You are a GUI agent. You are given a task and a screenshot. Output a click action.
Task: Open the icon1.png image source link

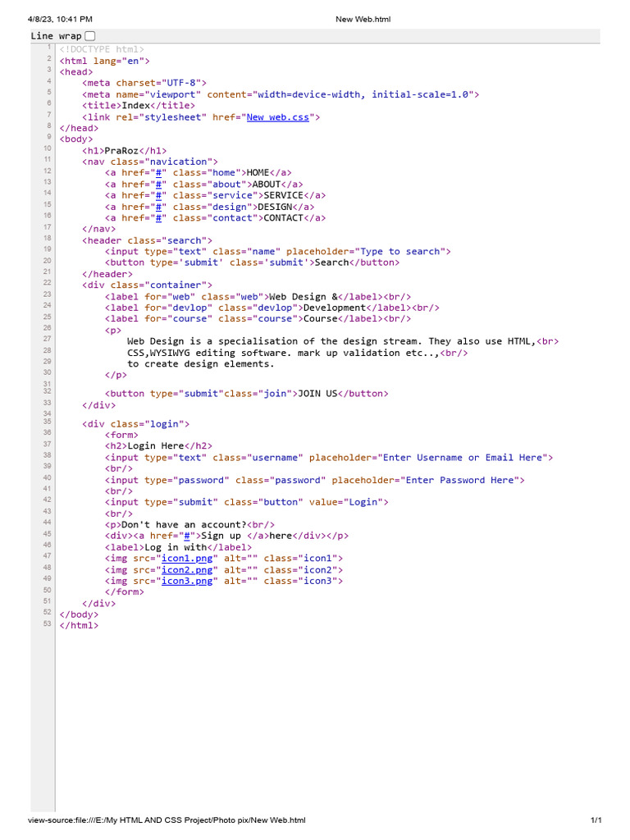click(x=189, y=558)
